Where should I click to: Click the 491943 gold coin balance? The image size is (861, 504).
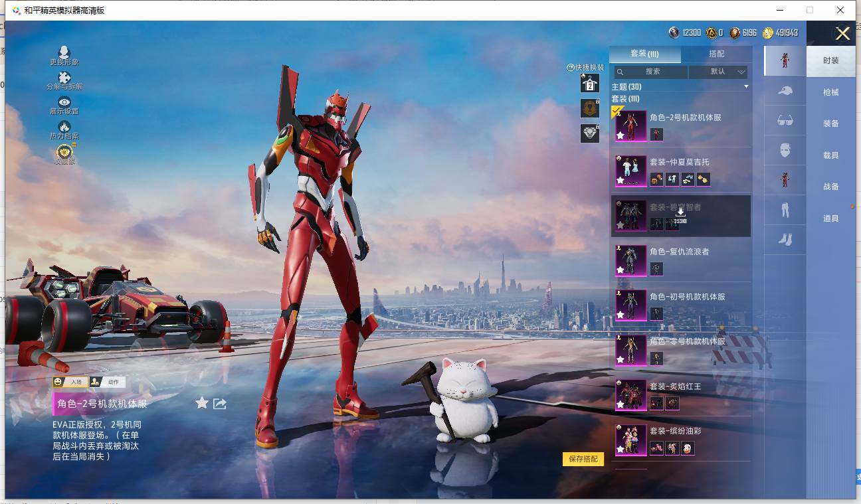(781, 33)
